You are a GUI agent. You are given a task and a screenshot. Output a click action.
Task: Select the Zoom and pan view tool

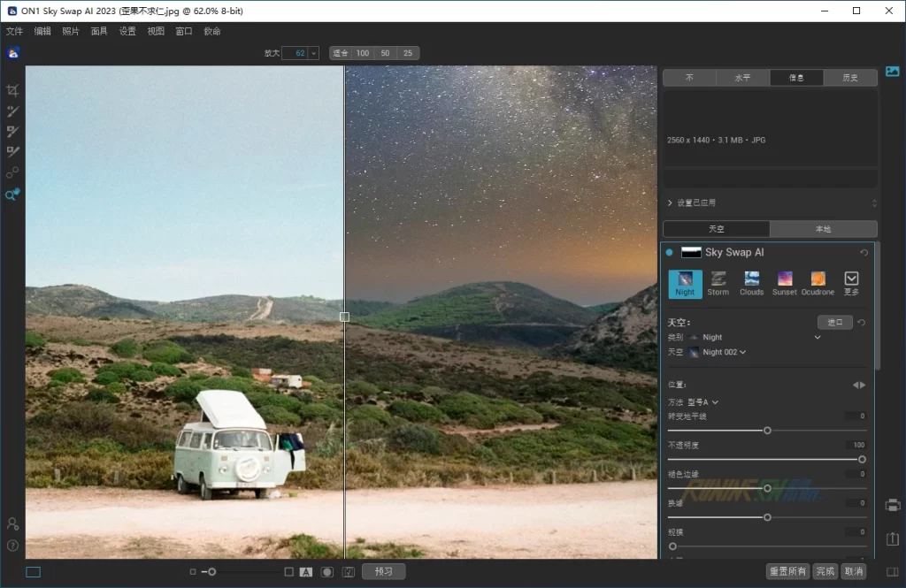12,195
